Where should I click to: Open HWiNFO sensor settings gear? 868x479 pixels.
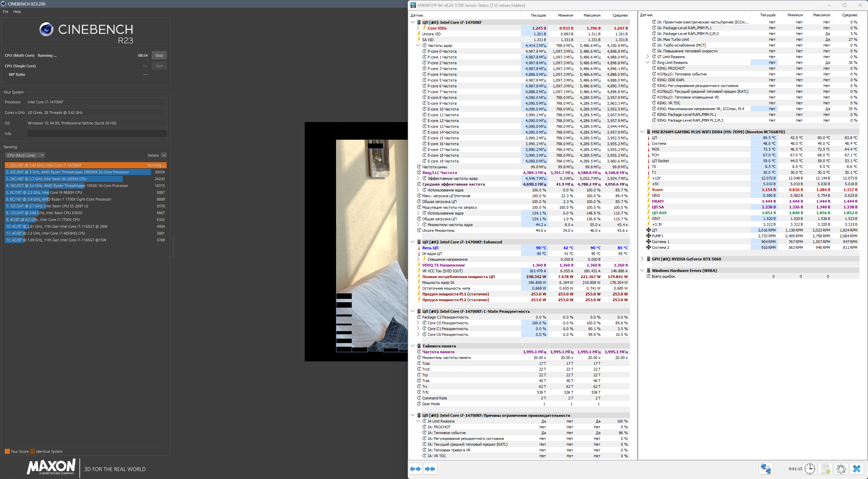[841, 469]
